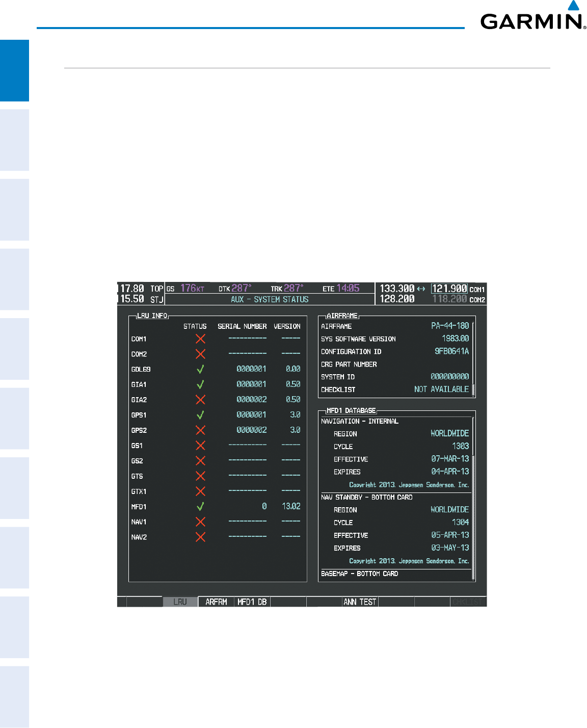Click the ETE 14:05 field

(341, 289)
